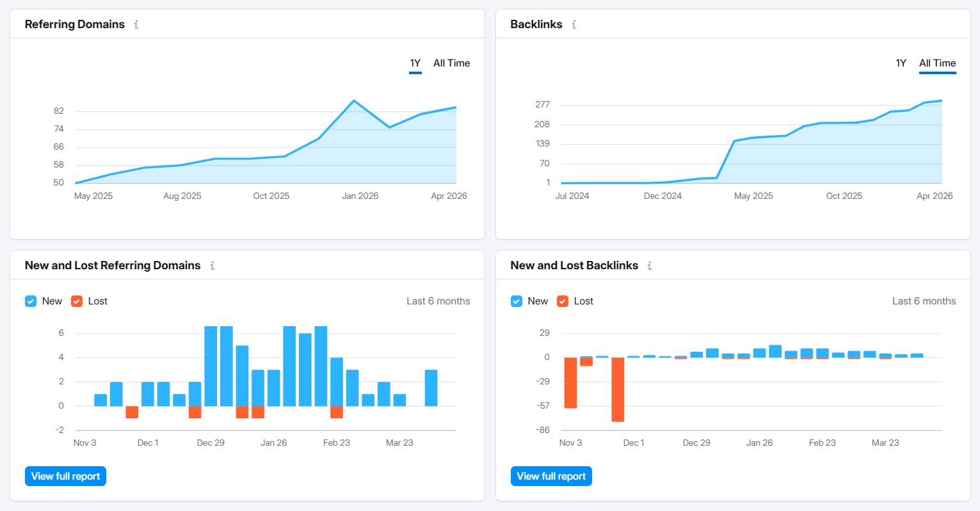Click the Jan 2026 peak on Referring Domains line

(354, 101)
